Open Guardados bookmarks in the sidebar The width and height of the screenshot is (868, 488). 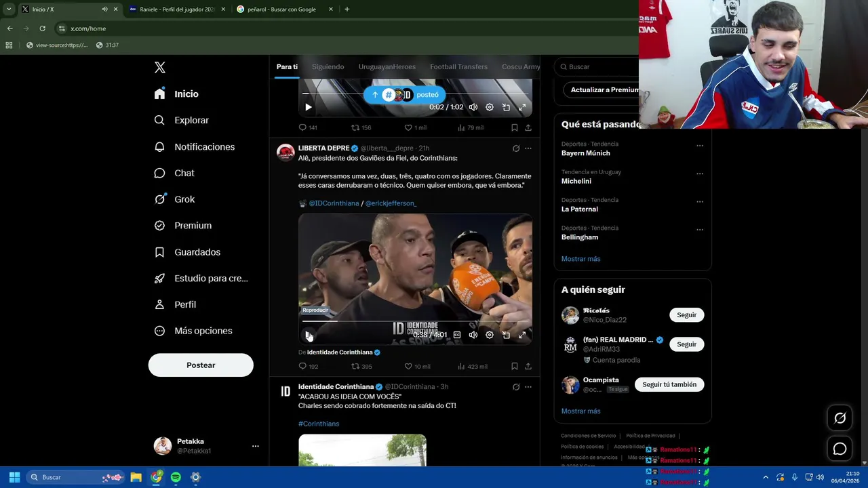pyautogui.click(x=187, y=252)
